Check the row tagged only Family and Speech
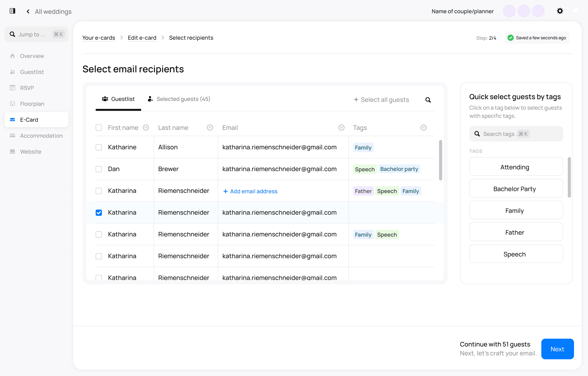Screen dimensions: 588x376 click(x=99, y=234)
